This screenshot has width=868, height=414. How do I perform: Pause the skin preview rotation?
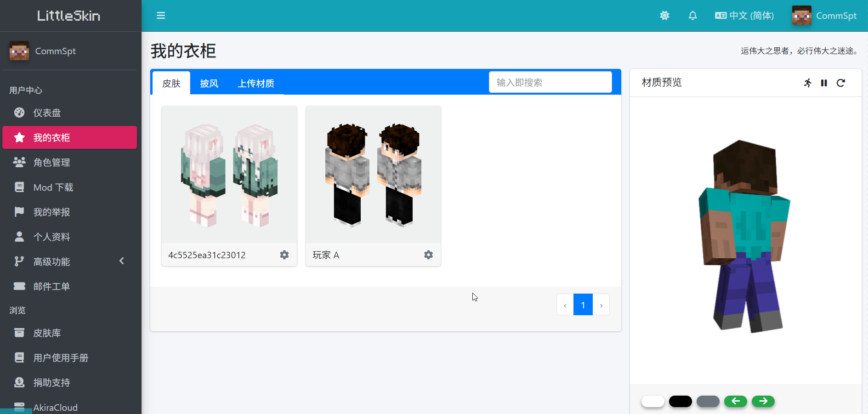click(x=824, y=83)
